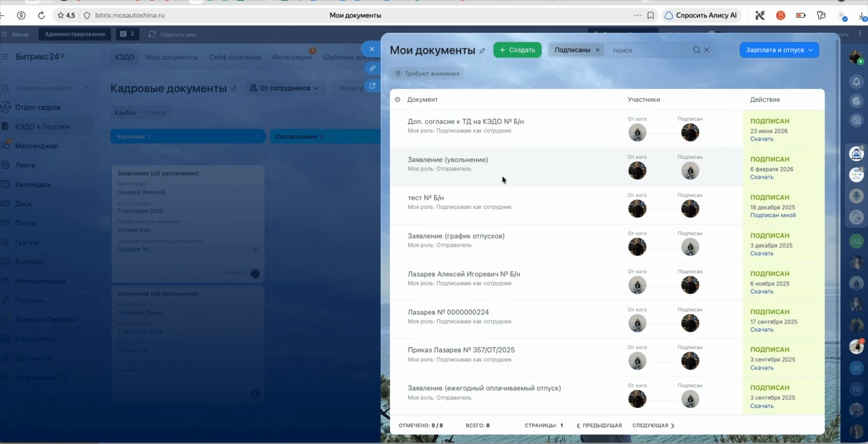The image size is (868, 444).
Task: Open the user profile avatar in right sidebar
Action: click(x=856, y=57)
